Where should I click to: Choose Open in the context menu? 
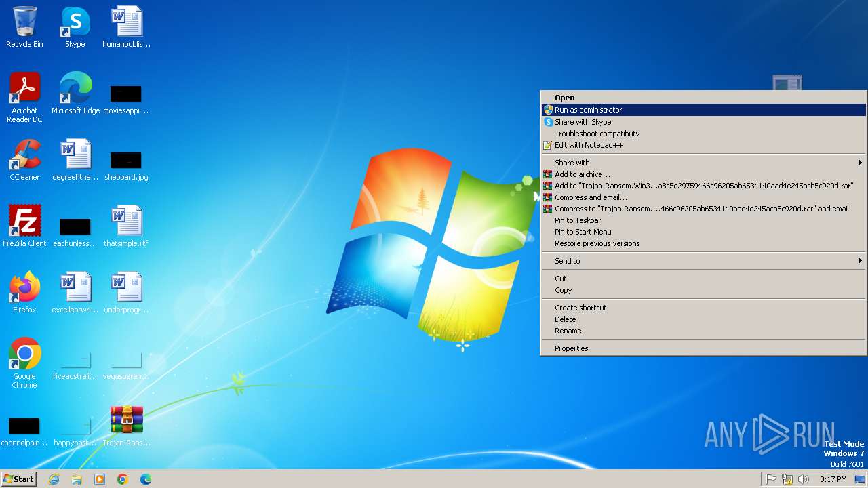[x=703, y=98]
